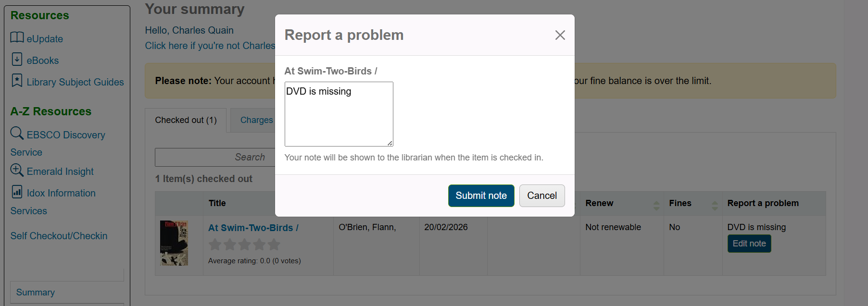Open the Checked out tab
The image size is (868, 306).
[x=186, y=120]
